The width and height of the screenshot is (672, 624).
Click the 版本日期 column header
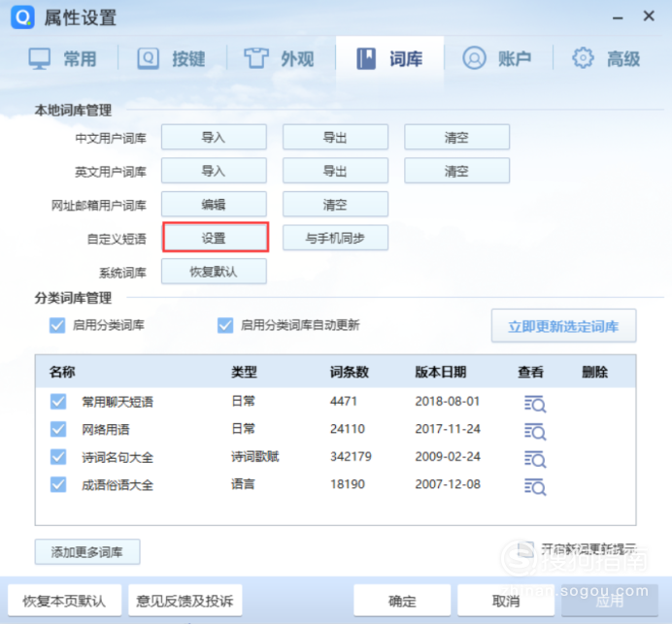441,372
